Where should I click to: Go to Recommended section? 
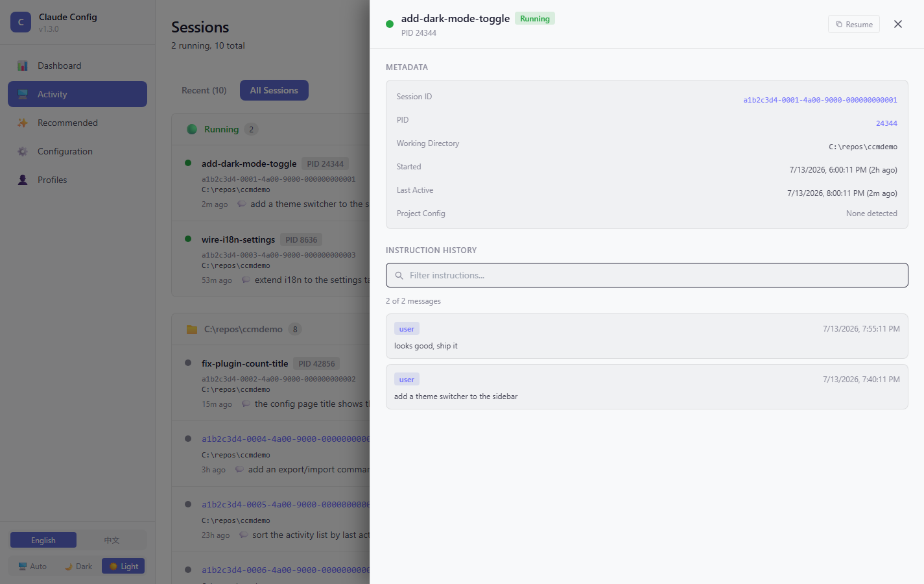point(77,123)
